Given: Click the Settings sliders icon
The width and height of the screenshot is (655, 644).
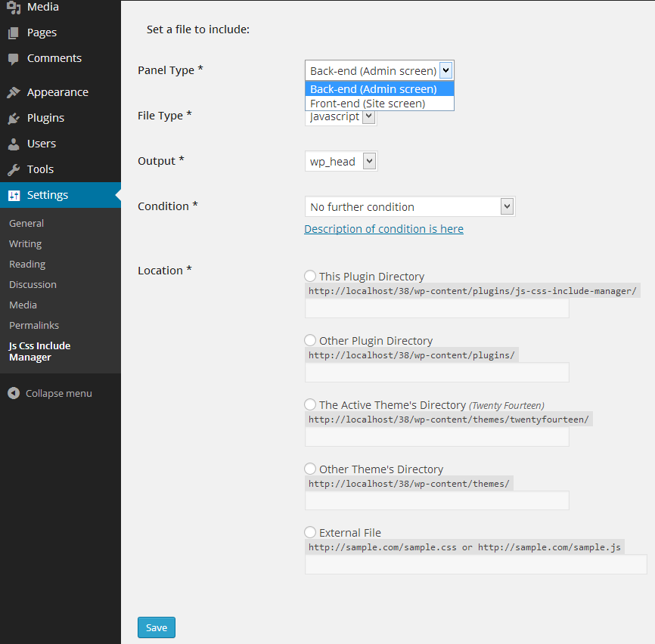Looking at the screenshot, I should click(14, 195).
